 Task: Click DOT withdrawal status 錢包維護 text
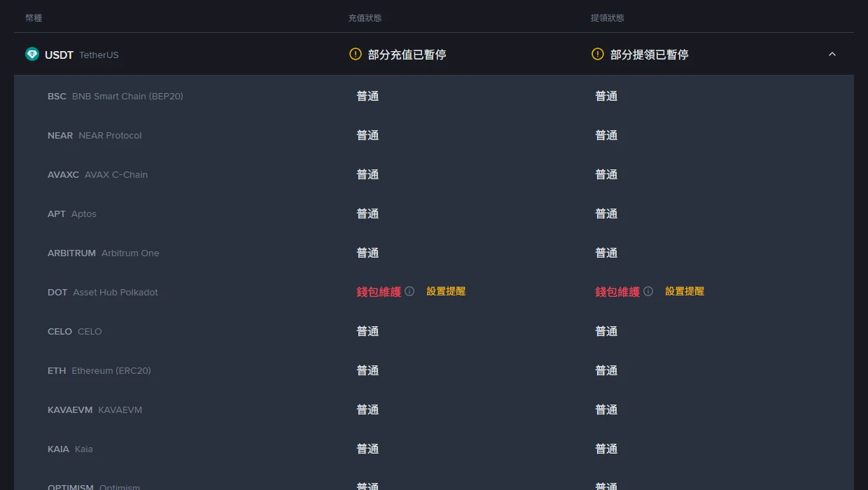tap(617, 292)
